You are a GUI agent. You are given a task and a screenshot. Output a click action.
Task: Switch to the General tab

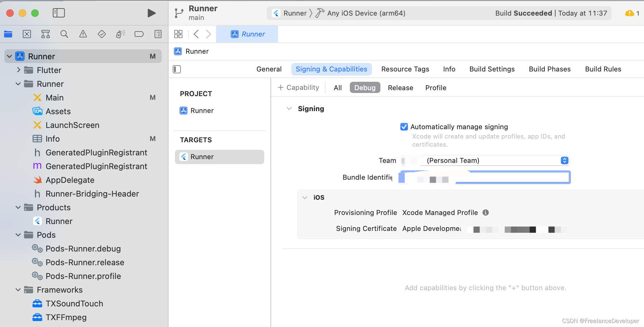[269, 69]
